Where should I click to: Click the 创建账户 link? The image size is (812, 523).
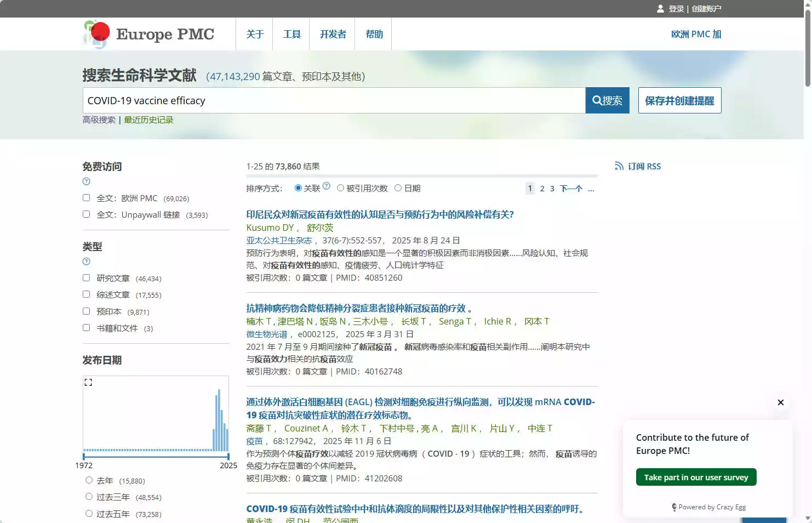(x=706, y=9)
